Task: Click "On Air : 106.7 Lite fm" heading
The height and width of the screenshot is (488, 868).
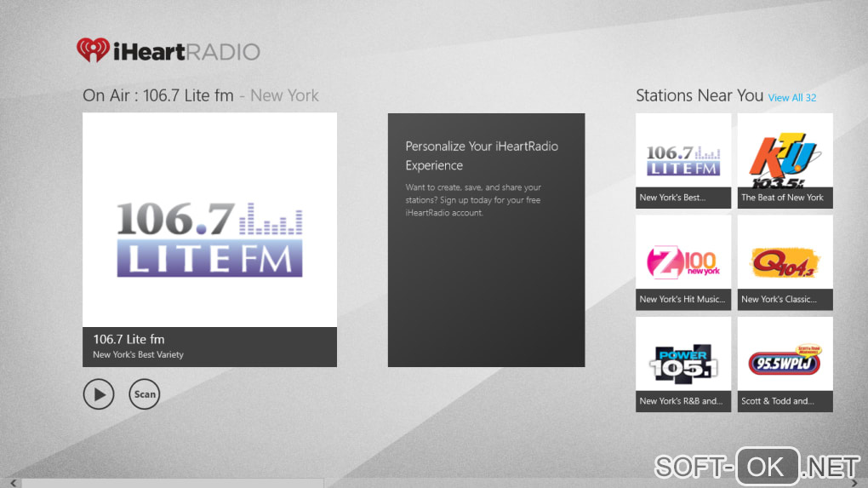Action: [x=158, y=96]
